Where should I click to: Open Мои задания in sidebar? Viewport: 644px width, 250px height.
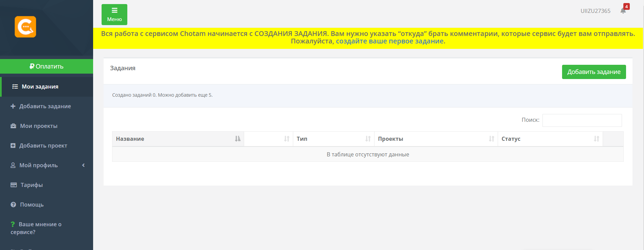pyautogui.click(x=40, y=87)
